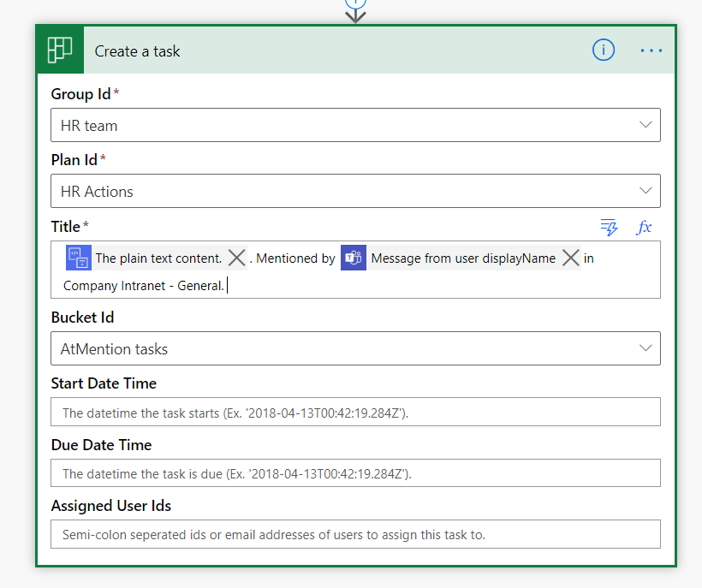Click the Start Date Time input field
This screenshot has width=702, height=588.
[355, 413]
